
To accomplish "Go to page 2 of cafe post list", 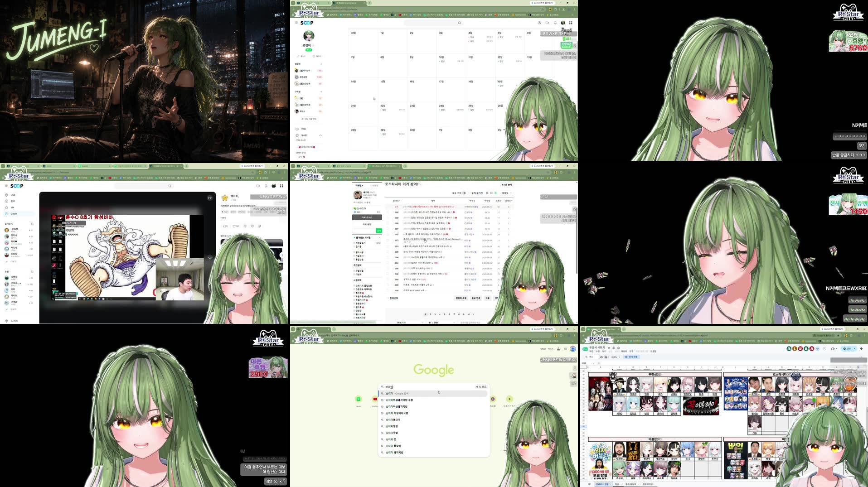I will pyautogui.click(x=430, y=314).
